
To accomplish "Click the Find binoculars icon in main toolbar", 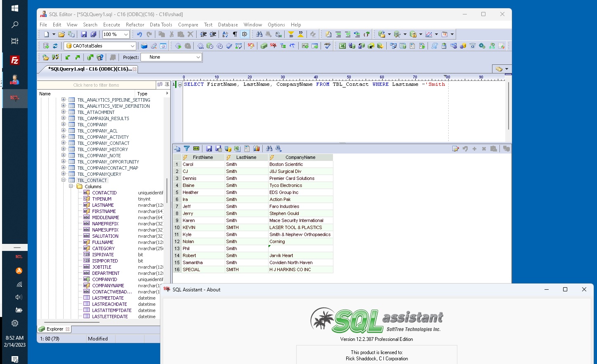I will click(x=259, y=34).
